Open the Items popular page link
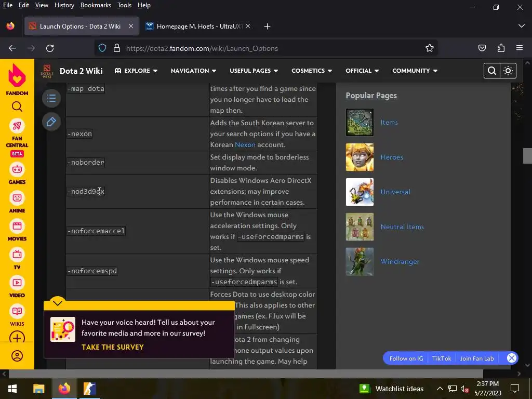 pyautogui.click(x=389, y=123)
